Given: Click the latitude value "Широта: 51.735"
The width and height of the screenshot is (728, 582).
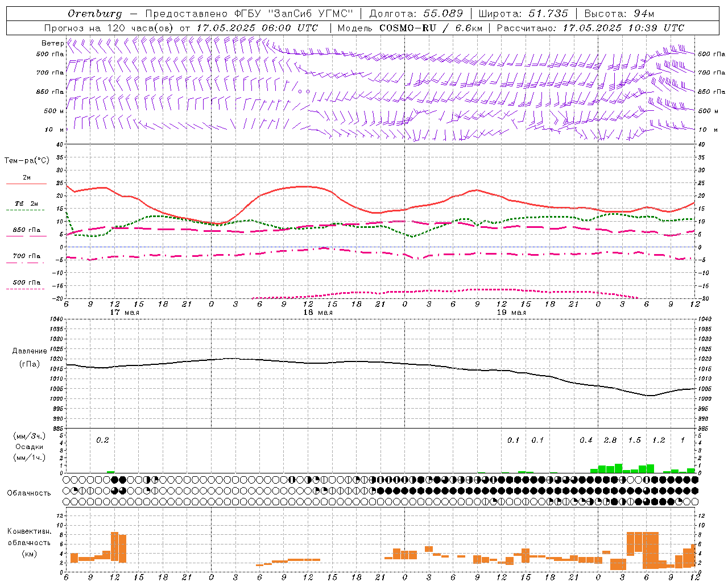Looking at the screenshot, I should [x=523, y=14].
